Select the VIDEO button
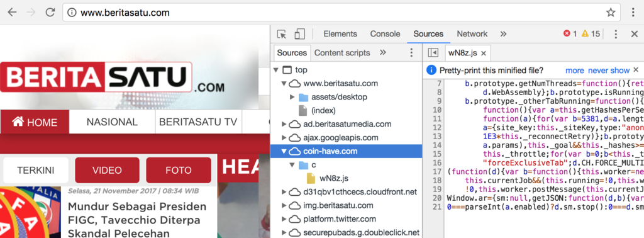 pos(107,170)
